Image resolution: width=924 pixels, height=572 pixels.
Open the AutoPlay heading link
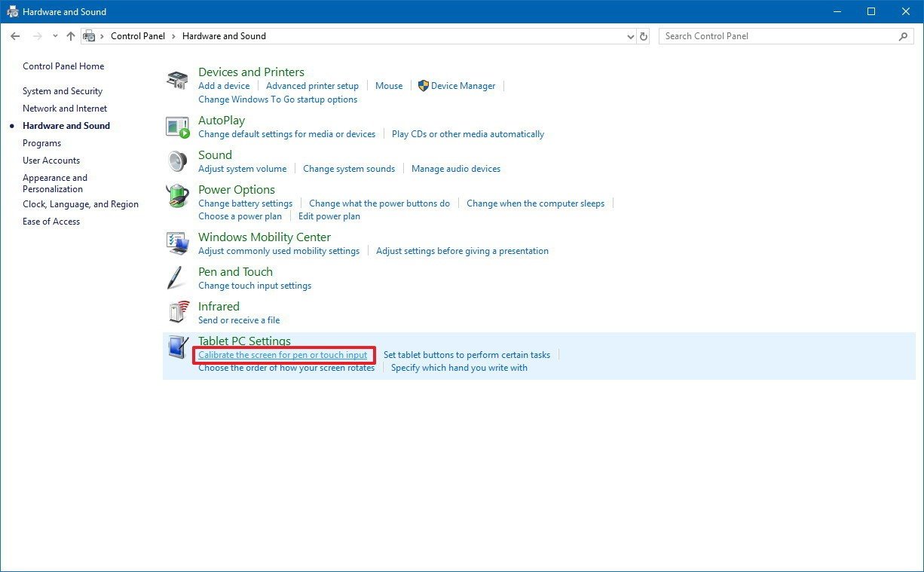[x=222, y=121]
